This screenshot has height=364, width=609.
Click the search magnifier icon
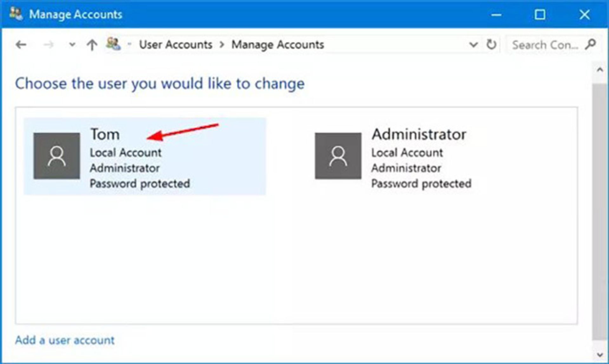tap(590, 44)
